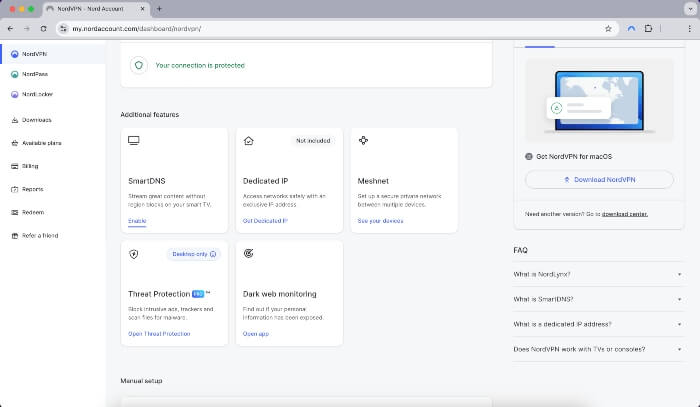The image size is (700, 407).
Task: Click the SmartDNS card title
Action: coord(146,181)
